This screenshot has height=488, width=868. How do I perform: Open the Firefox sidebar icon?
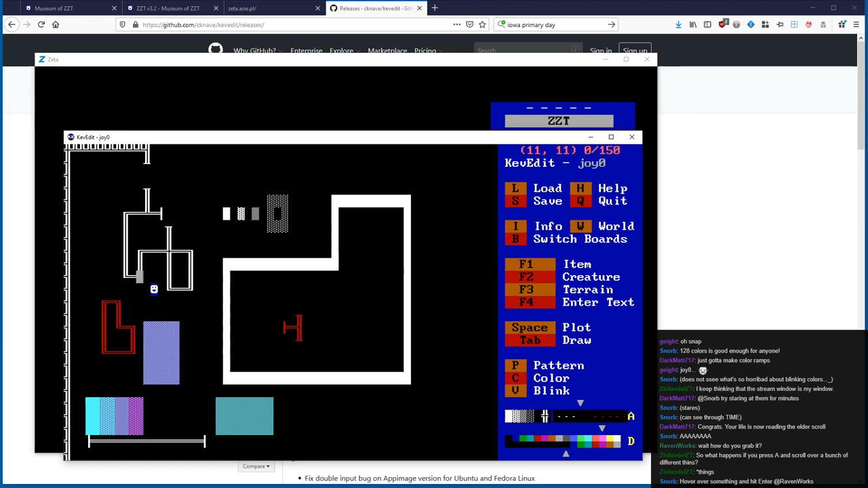point(707,24)
